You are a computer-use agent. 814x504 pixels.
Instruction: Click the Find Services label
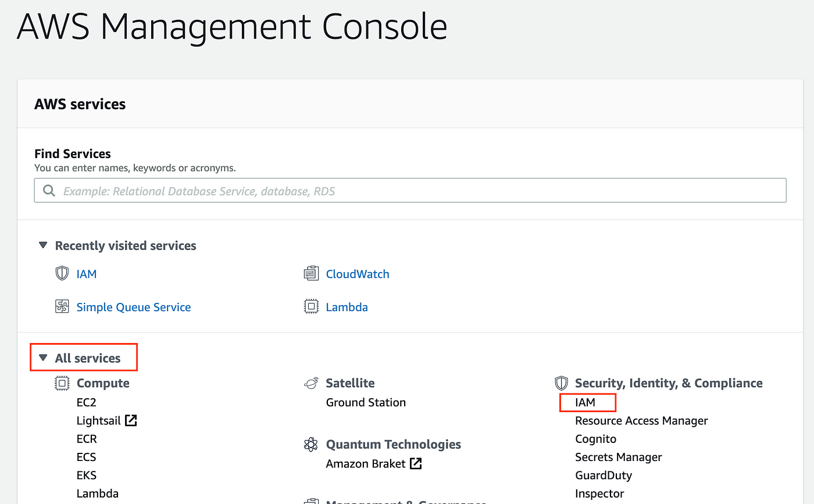(73, 153)
